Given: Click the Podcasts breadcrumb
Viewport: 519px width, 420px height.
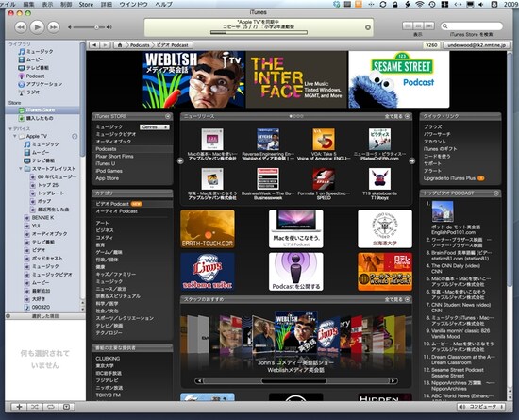Looking at the screenshot, I should (x=140, y=45).
